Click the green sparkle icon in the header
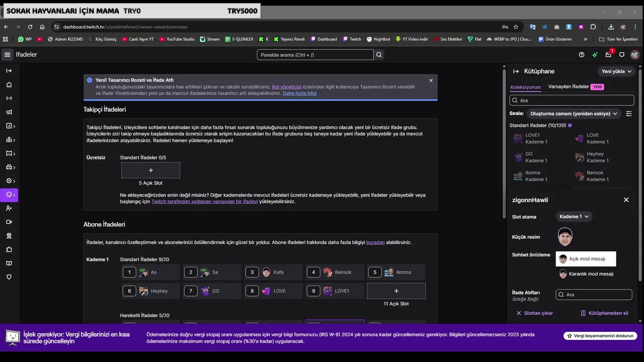The width and height of the screenshot is (644, 362). [x=595, y=55]
